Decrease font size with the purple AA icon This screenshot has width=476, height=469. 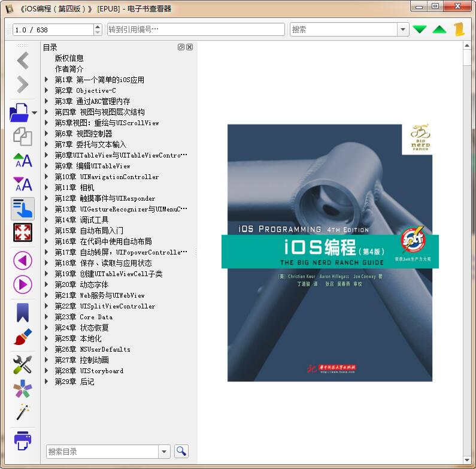click(23, 184)
